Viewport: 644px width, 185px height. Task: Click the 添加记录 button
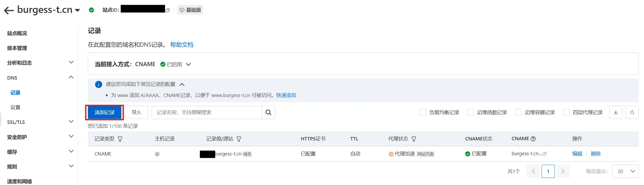(104, 113)
